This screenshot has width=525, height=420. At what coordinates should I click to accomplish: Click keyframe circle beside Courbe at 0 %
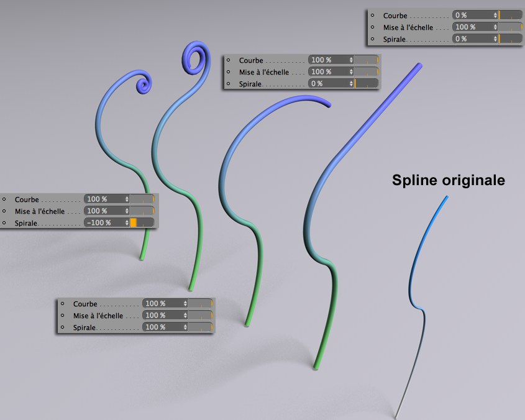pyautogui.click(x=373, y=16)
